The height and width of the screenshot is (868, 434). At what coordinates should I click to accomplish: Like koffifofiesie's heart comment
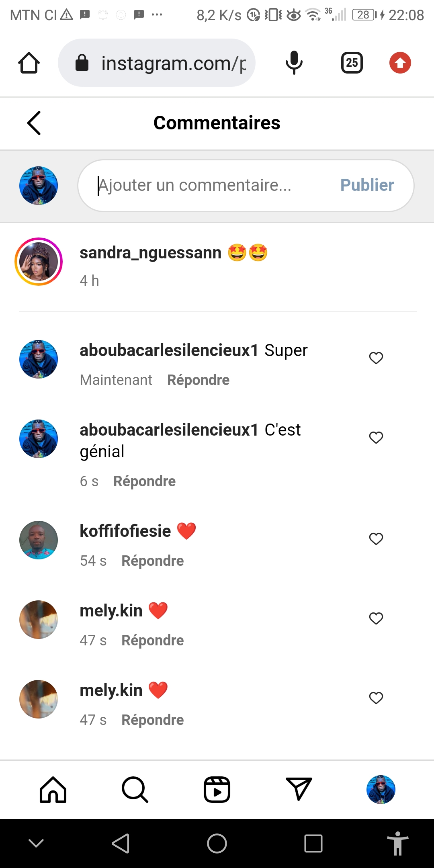(376, 538)
